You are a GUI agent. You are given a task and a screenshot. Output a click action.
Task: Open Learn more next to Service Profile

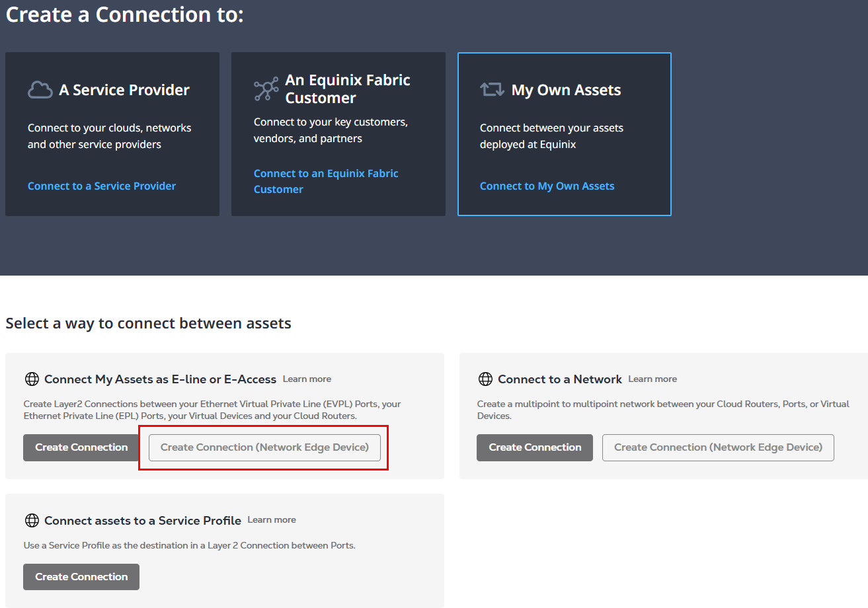click(272, 520)
